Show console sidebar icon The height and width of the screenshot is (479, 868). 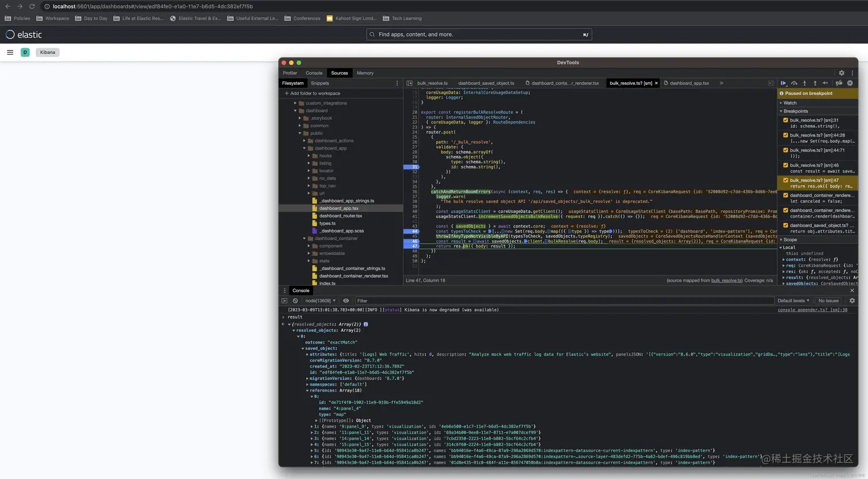pos(284,301)
